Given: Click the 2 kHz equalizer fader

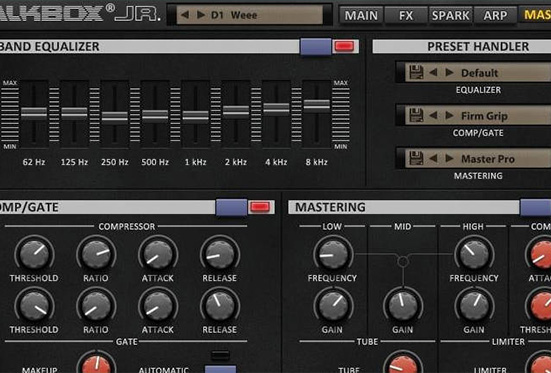Looking at the screenshot, I should pyautogui.click(x=236, y=111).
